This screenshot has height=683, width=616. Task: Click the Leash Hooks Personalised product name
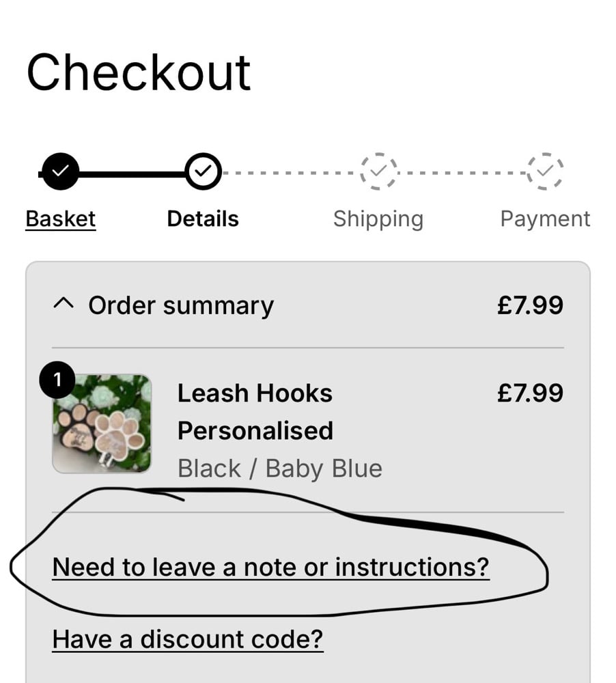point(255,412)
